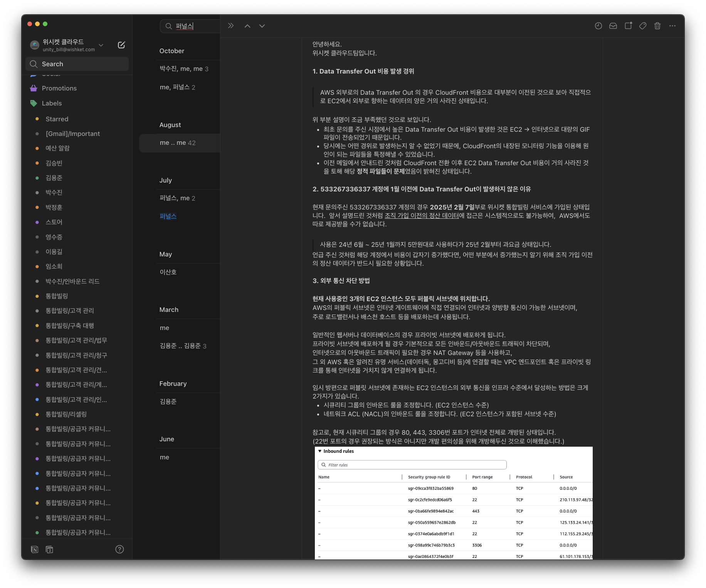Image resolution: width=706 pixels, height=588 pixels.
Task: Go to previous message with up arrow
Action: coord(247,26)
